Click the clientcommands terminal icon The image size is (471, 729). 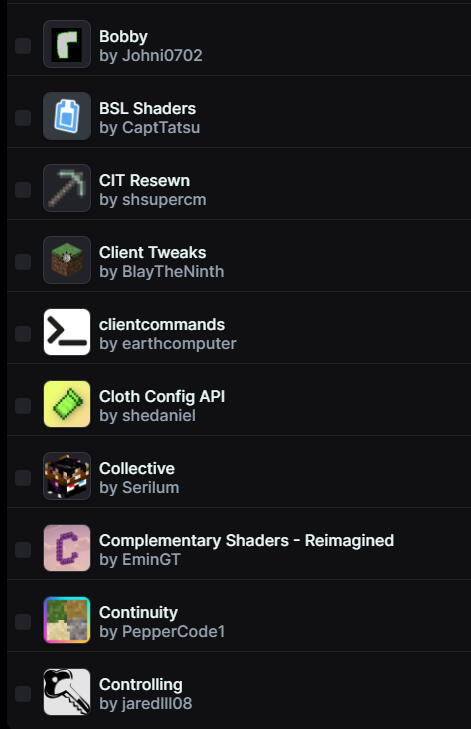67,332
